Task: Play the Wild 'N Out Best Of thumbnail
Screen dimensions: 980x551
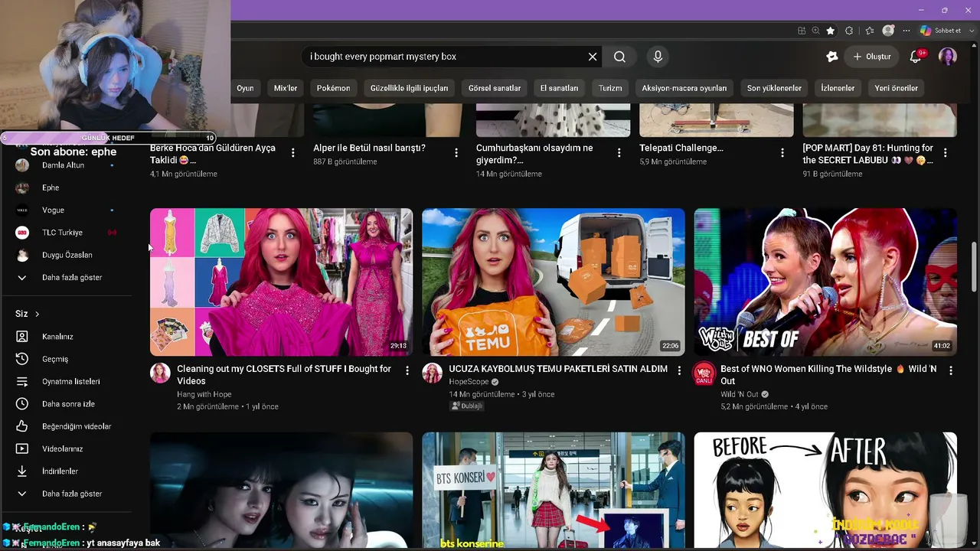Action: pyautogui.click(x=825, y=282)
